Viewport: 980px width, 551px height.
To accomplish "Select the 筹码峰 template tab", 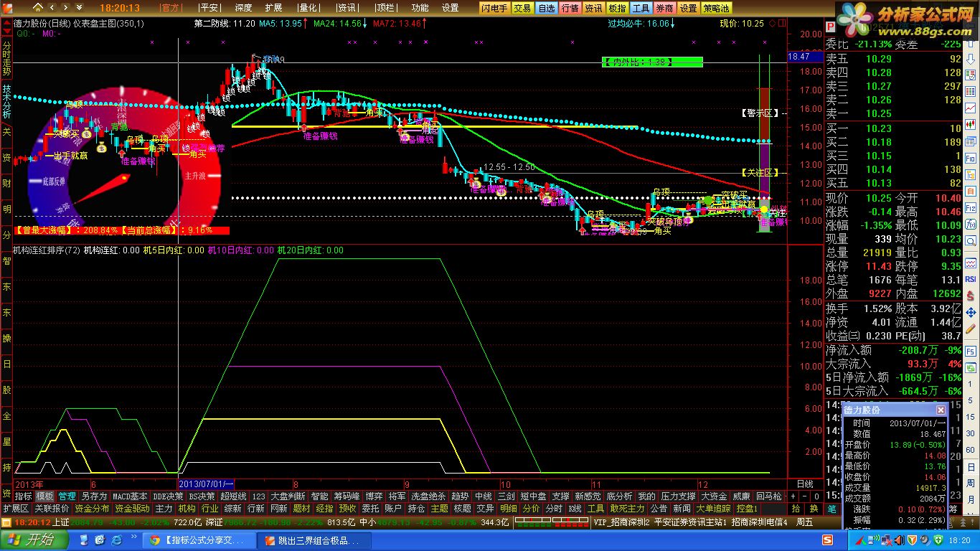I will pyautogui.click(x=347, y=496).
